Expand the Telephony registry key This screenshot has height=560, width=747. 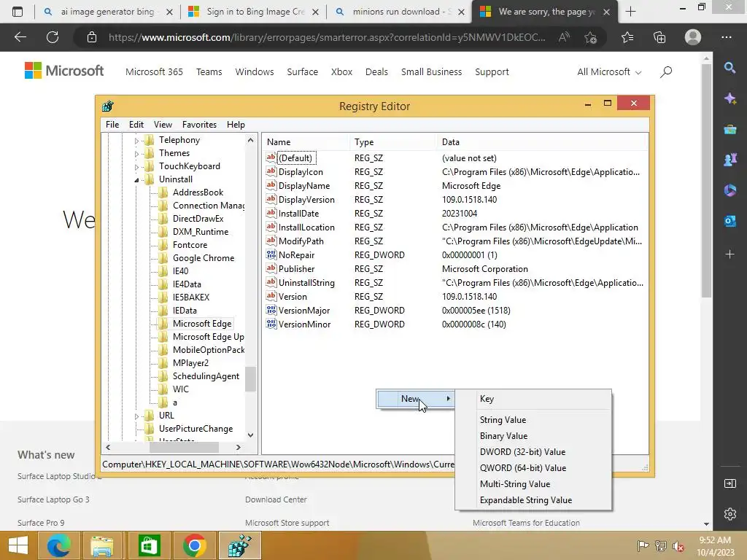pyautogui.click(x=136, y=141)
